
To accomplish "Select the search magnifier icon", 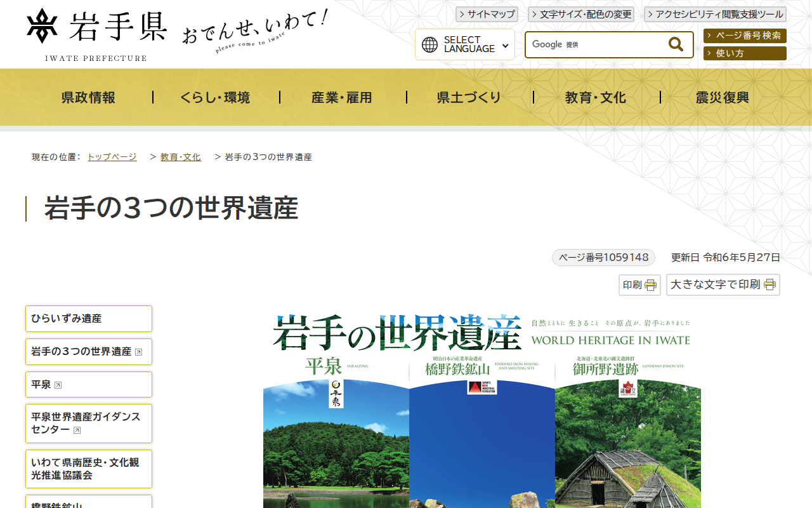I will pos(674,44).
